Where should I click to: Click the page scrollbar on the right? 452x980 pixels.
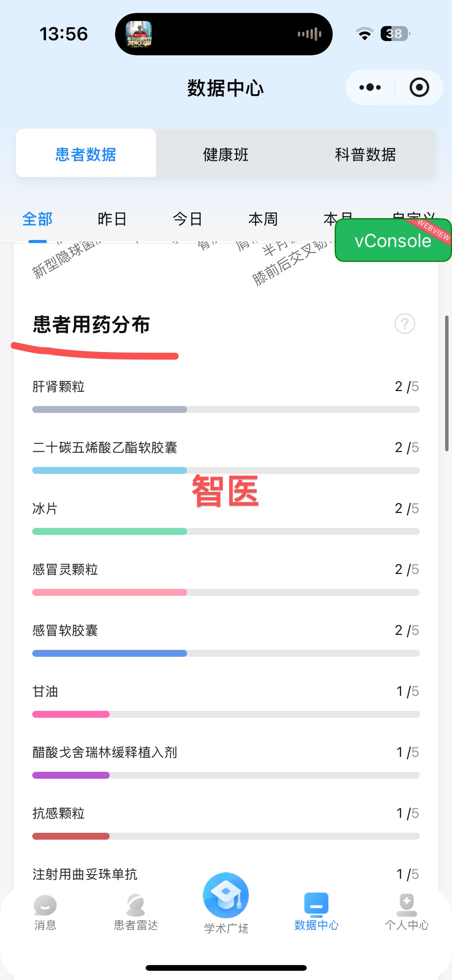(447, 383)
